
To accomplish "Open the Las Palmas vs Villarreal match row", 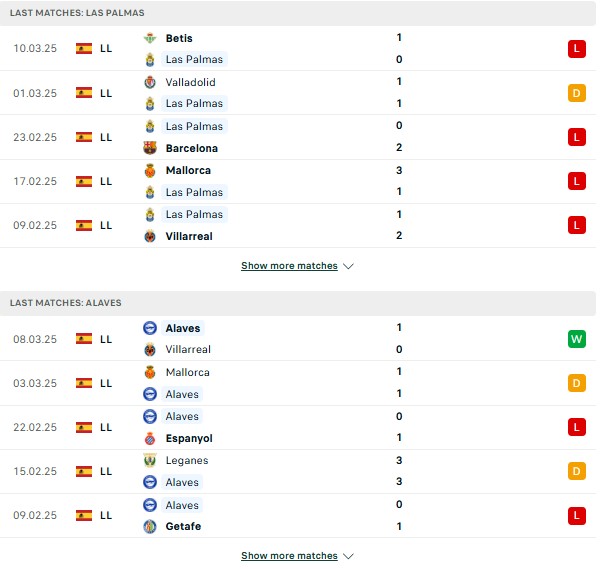I will tap(298, 225).
